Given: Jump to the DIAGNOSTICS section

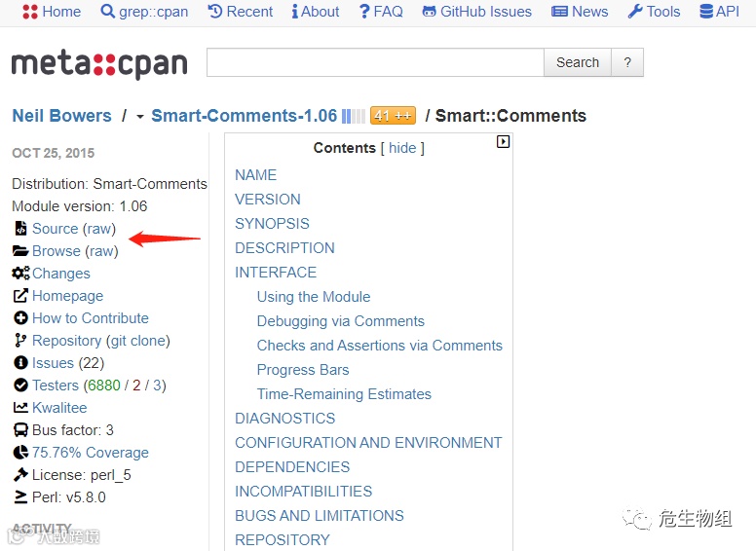Looking at the screenshot, I should tap(284, 418).
